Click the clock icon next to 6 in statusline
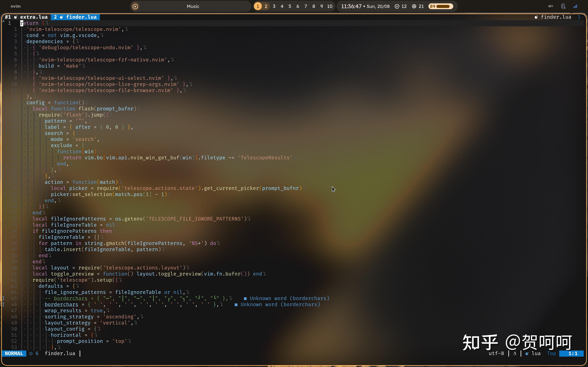588x367 pixels. coord(31,354)
